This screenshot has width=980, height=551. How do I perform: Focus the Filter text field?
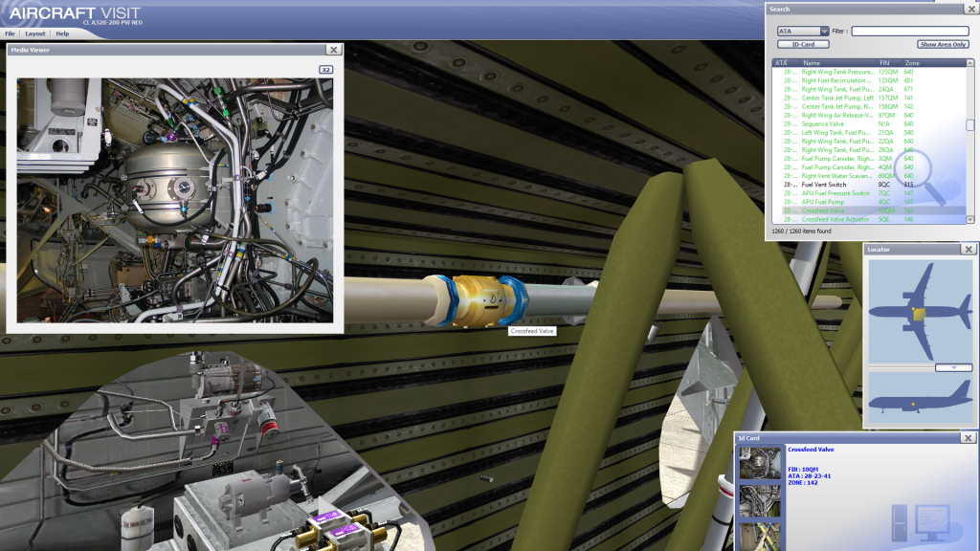pos(910,31)
